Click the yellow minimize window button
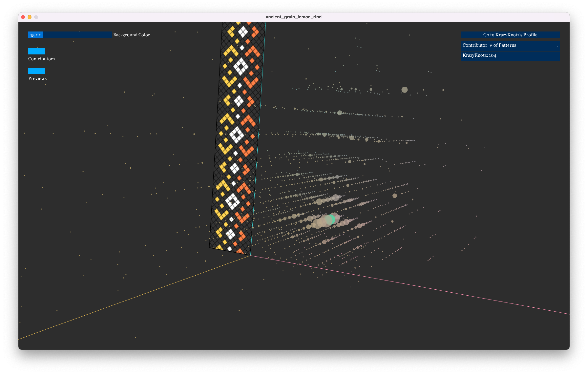The height and width of the screenshot is (374, 588). (x=30, y=17)
